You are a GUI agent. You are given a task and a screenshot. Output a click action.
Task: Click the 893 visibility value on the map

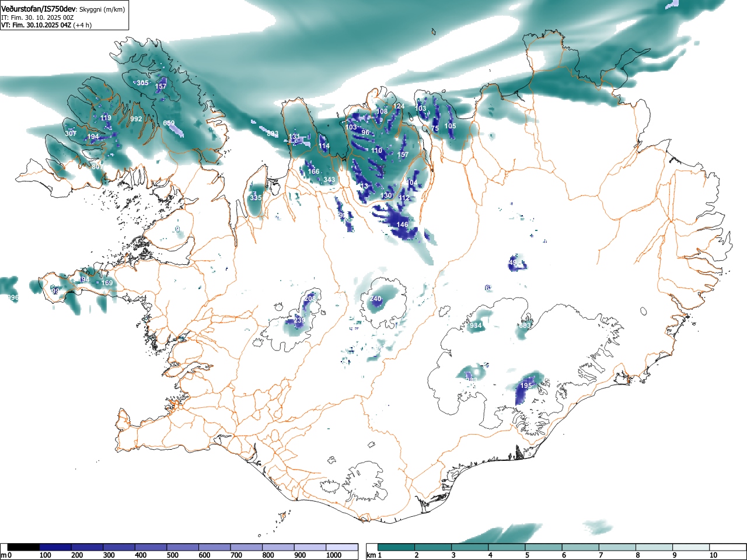point(273,134)
